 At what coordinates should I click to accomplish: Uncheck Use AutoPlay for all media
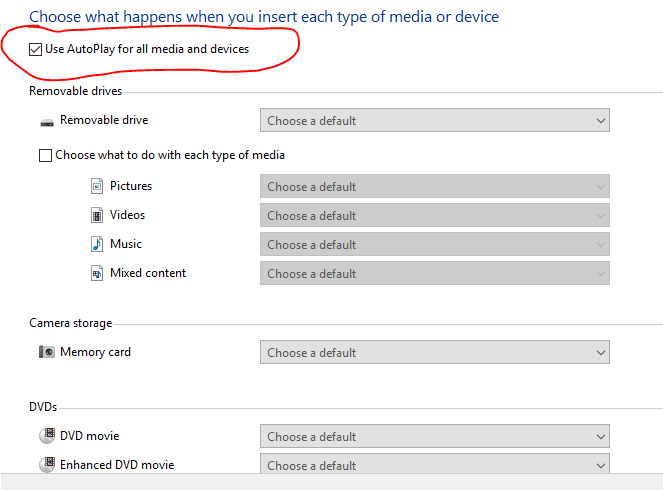(x=37, y=49)
